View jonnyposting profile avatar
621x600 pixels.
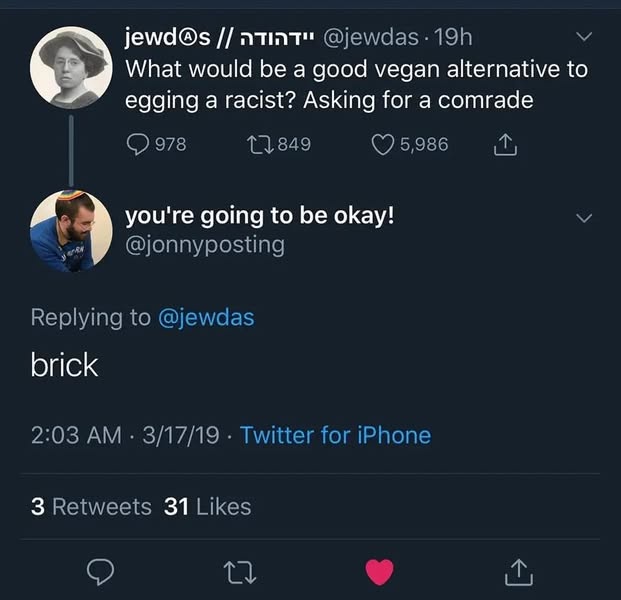click(x=71, y=231)
